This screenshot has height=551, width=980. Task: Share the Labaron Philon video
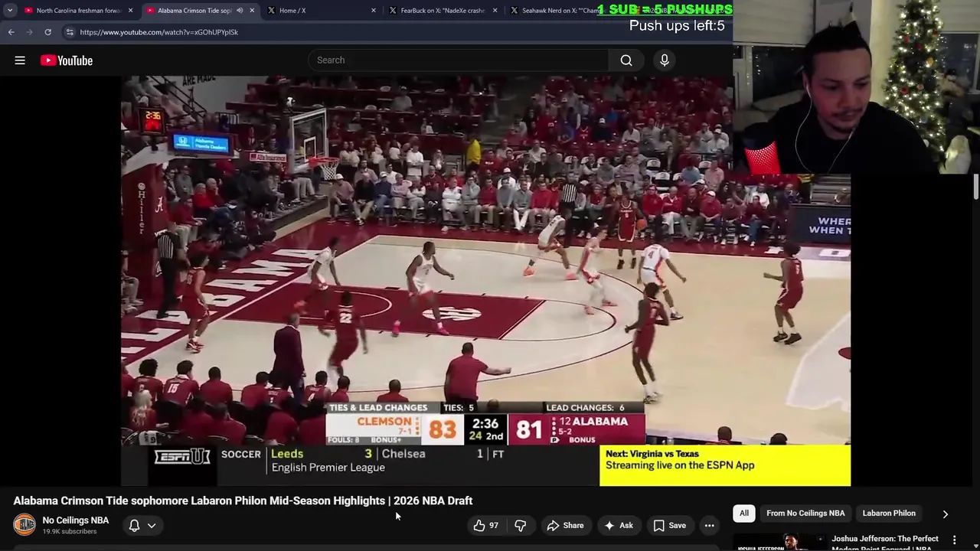565,525
